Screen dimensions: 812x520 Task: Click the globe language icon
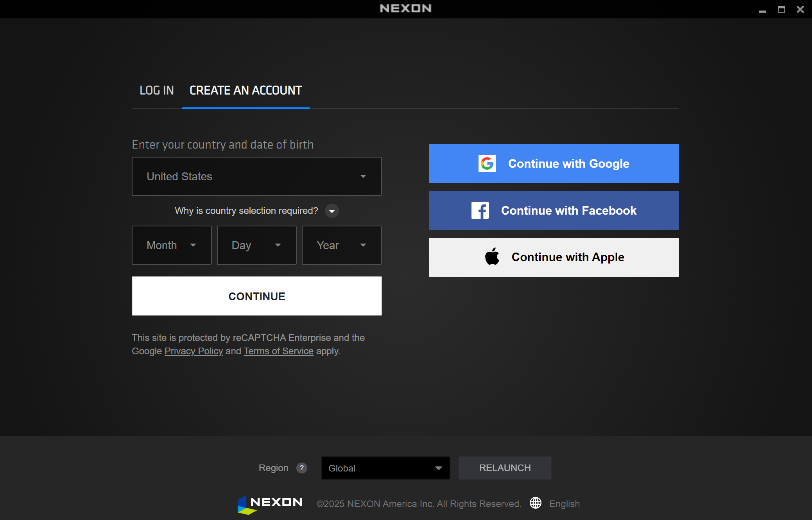click(535, 503)
